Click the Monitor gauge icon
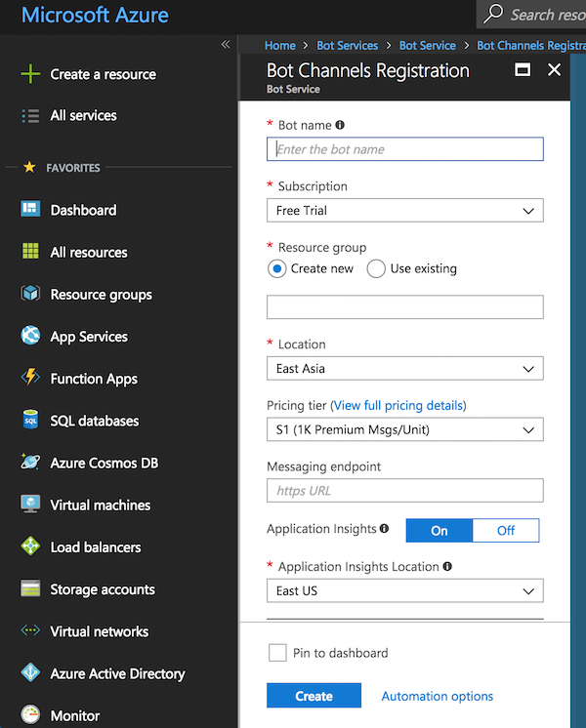Viewport: 586px width, 728px height. [x=30, y=715]
